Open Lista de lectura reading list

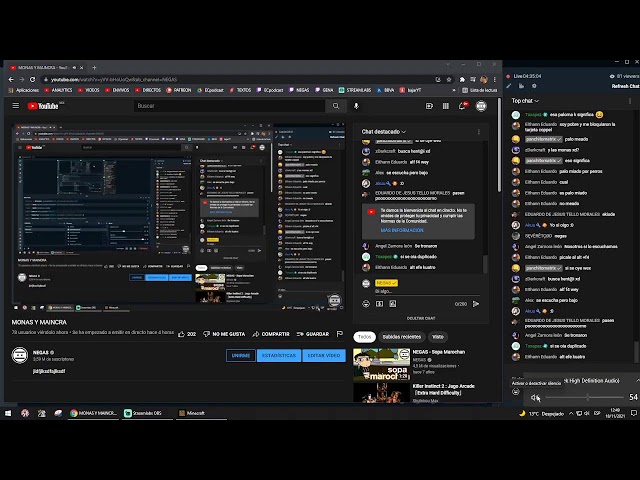pos(480,90)
